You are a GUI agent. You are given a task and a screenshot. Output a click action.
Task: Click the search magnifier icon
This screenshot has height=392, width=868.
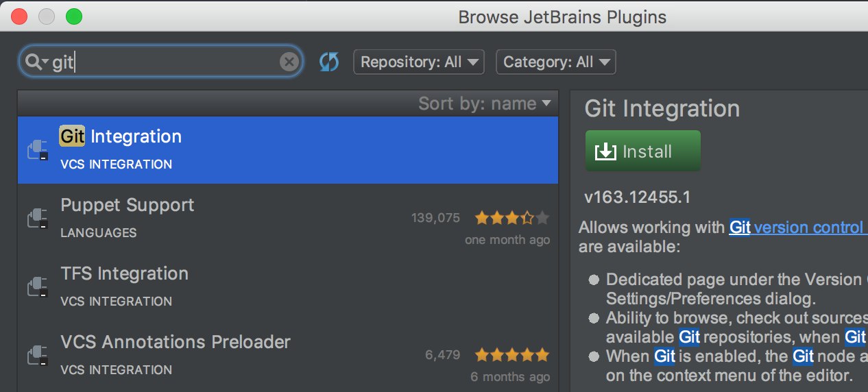click(x=34, y=62)
